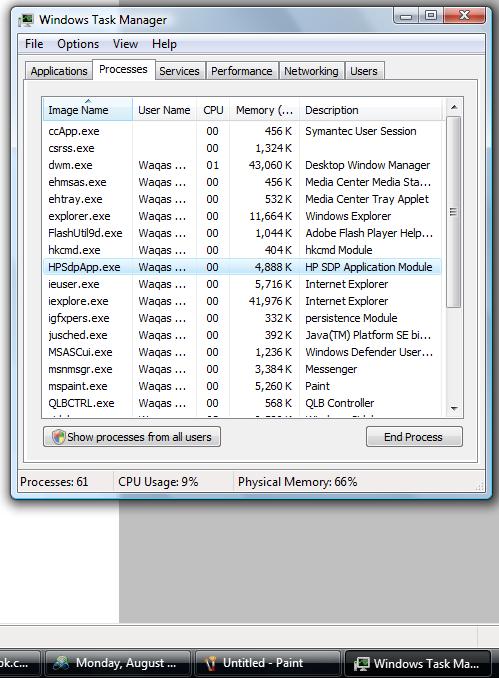Click Physical Memory: 66% status entry
Image resolution: width=499 pixels, height=678 pixels.
tap(297, 482)
